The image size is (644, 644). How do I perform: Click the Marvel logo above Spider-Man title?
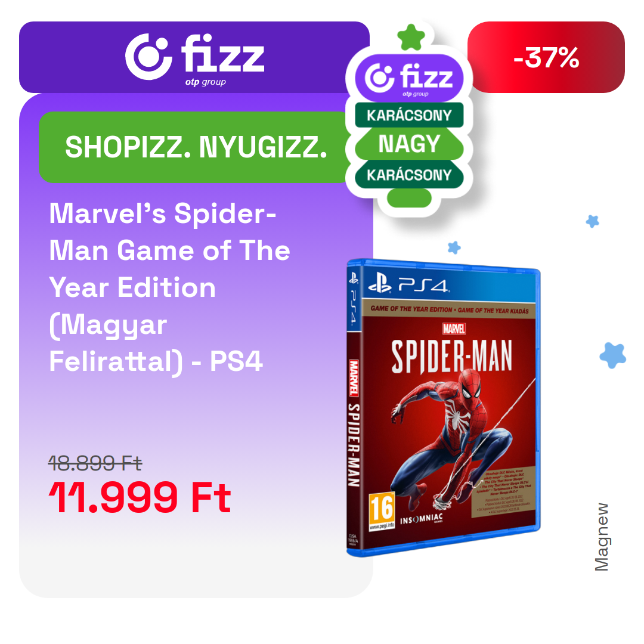(454, 329)
